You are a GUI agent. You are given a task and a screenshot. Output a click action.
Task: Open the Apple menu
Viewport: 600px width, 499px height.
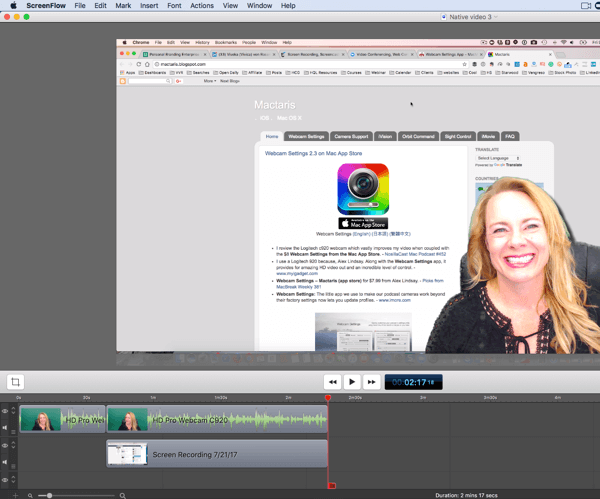pos(13,5)
